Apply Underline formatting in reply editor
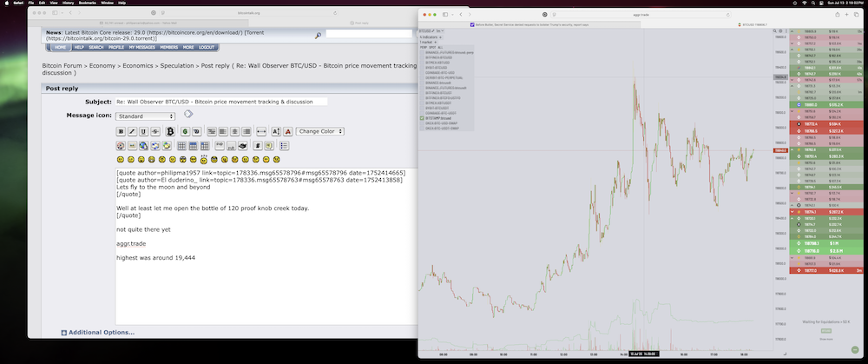The image size is (868, 364). [144, 131]
